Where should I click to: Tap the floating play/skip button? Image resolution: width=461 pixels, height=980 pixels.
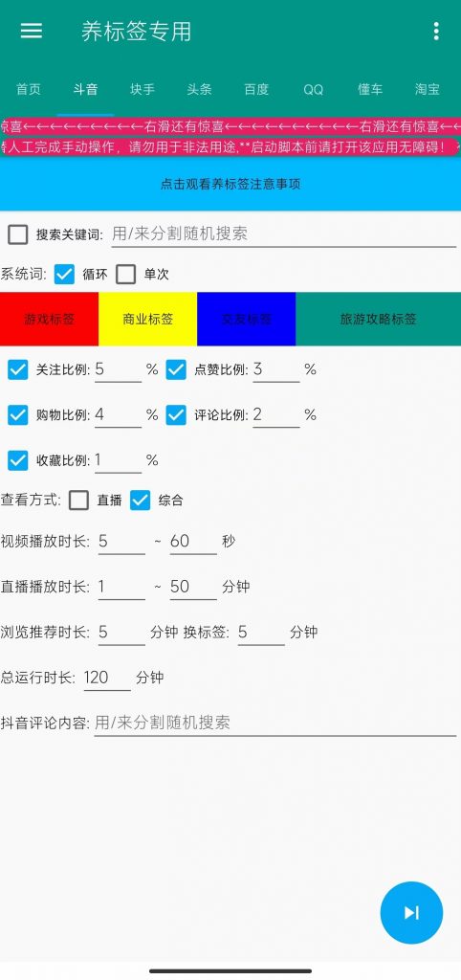tap(411, 912)
